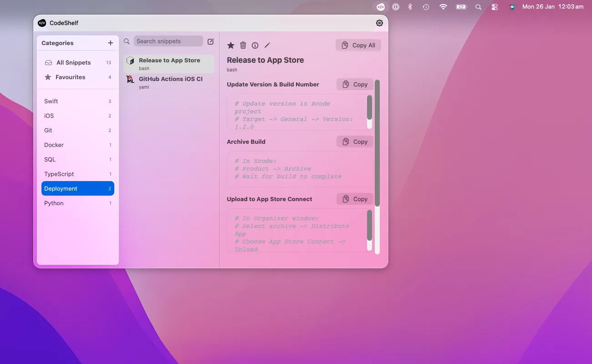
Task: Click the search magnifier icon above snippets
Action: point(126,41)
